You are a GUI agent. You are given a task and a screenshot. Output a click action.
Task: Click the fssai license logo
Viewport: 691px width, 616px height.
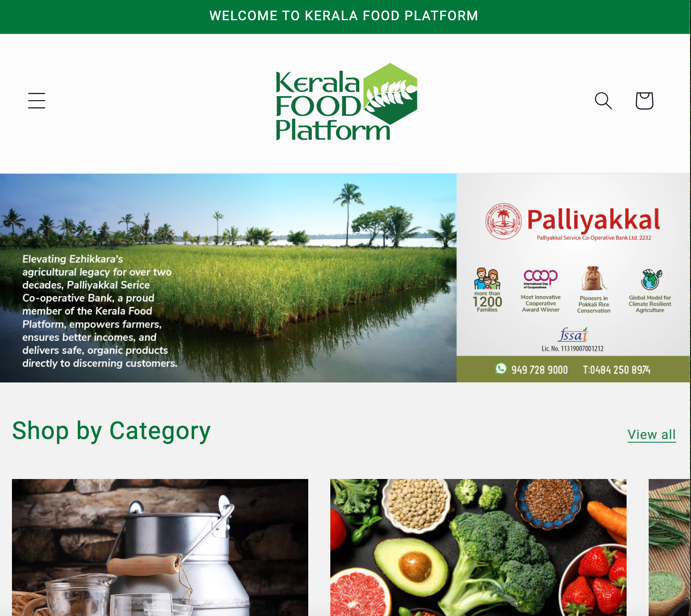pyautogui.click(x=573, y=334)
